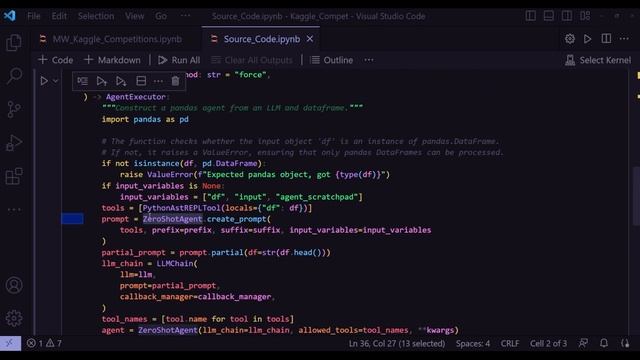
Task: Change end of line sequence CRLF
Action: point(510,343)
